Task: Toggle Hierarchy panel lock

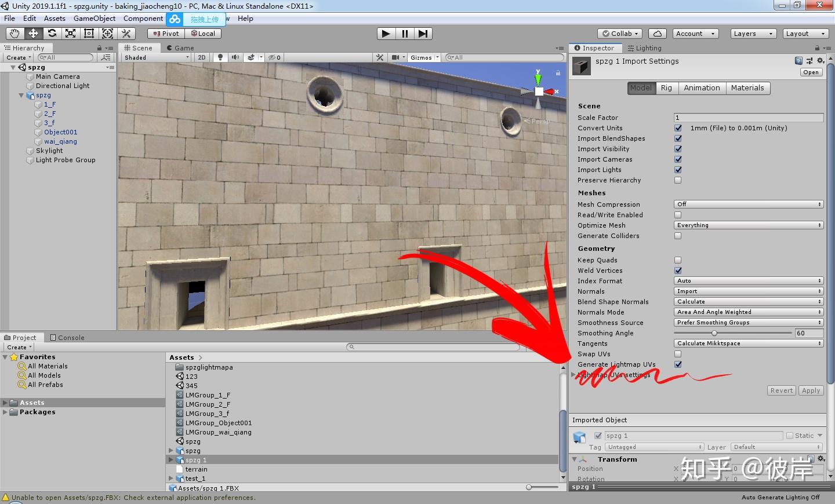Action: (x=99, y=48)
